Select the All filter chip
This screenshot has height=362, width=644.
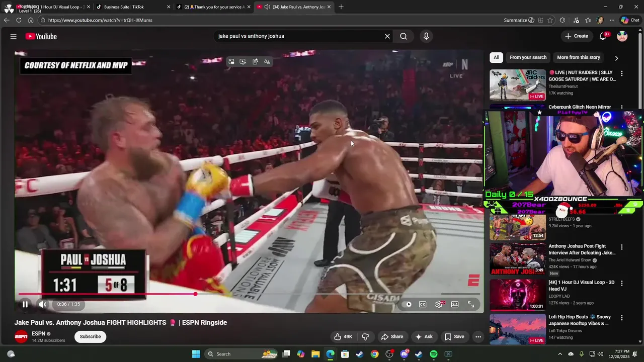click(x=496, y=57)
